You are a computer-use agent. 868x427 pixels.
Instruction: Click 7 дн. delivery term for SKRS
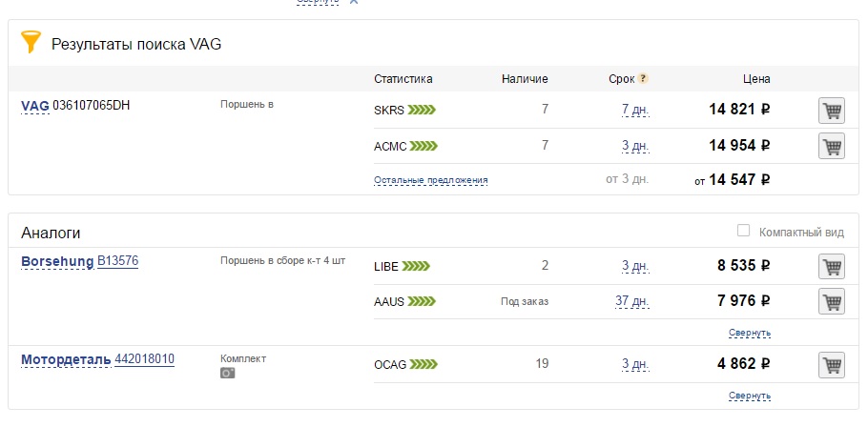point(635,110)
